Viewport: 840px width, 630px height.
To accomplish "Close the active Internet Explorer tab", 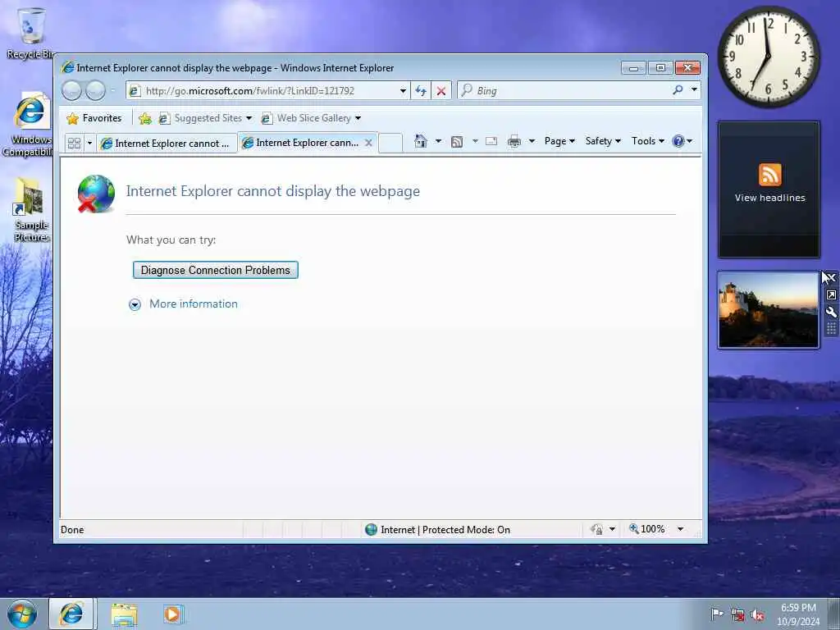I will pos(368,143).
